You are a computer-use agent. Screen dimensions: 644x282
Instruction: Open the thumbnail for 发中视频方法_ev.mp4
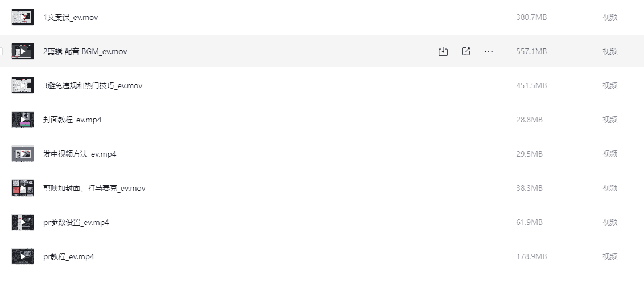click(x=23, y=154)
